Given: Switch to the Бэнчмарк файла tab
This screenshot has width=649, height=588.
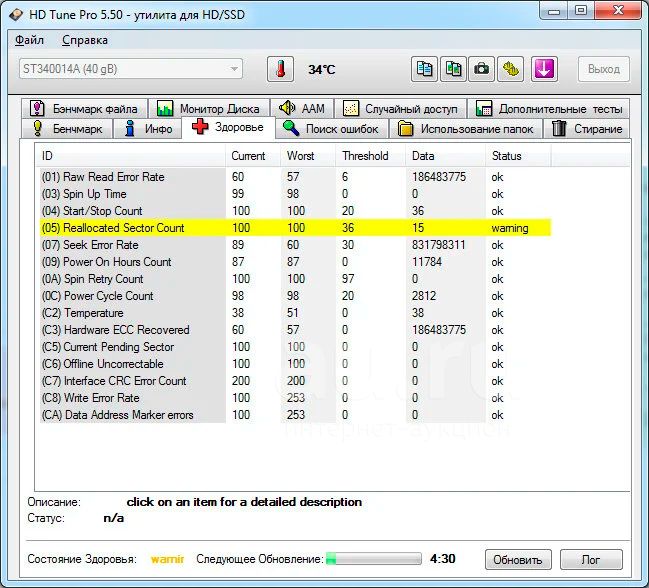Looking at the screenshot, I should (84, 109).
